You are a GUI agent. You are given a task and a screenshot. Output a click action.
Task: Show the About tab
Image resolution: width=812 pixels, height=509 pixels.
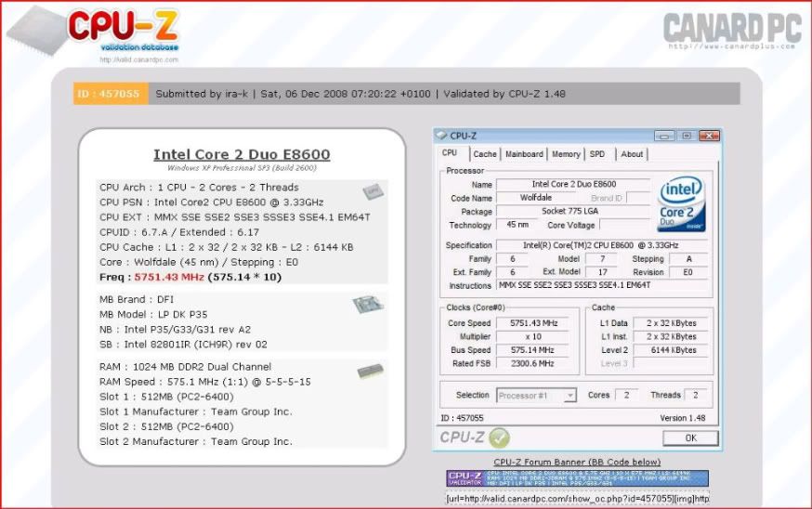[x=632, y=154]
